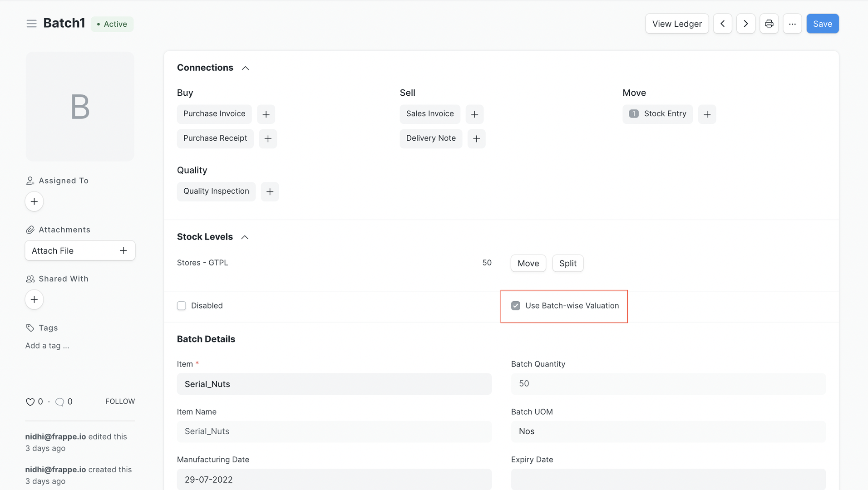The height and width of the screenshot is (490, 868).
Task: Click the Tags label icon
Action: coord(30,328)
